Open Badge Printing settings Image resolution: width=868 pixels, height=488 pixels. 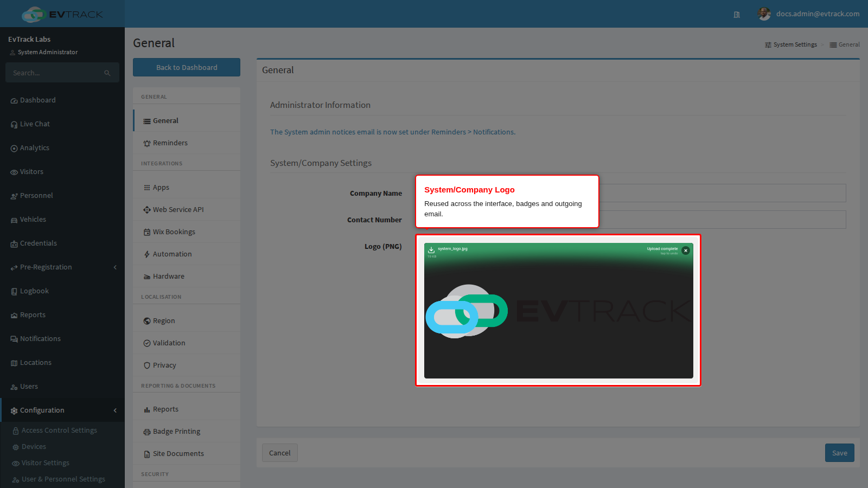pyautogui.click(x=187, y=432)
